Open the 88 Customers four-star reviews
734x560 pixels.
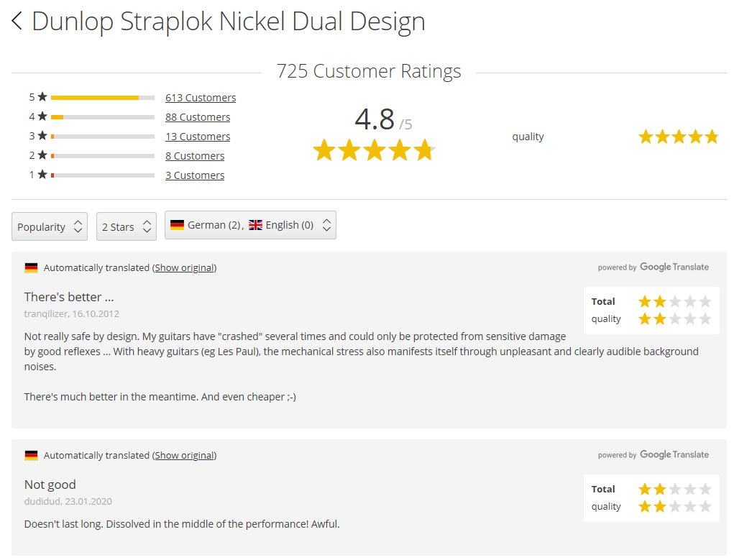point(198,117)
